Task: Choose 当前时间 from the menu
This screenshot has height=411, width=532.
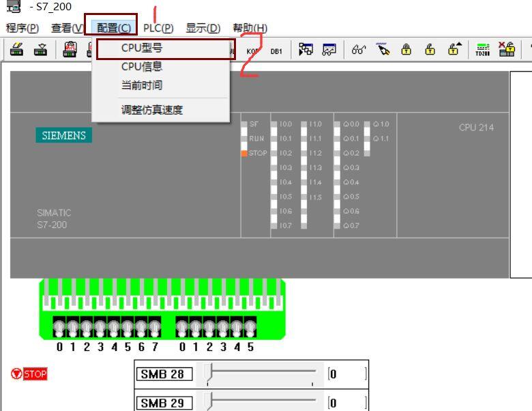Action: pos(161,85)
